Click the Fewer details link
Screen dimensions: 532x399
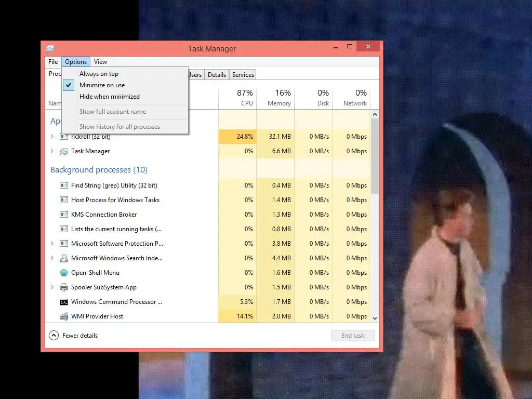tap(80, 336)
